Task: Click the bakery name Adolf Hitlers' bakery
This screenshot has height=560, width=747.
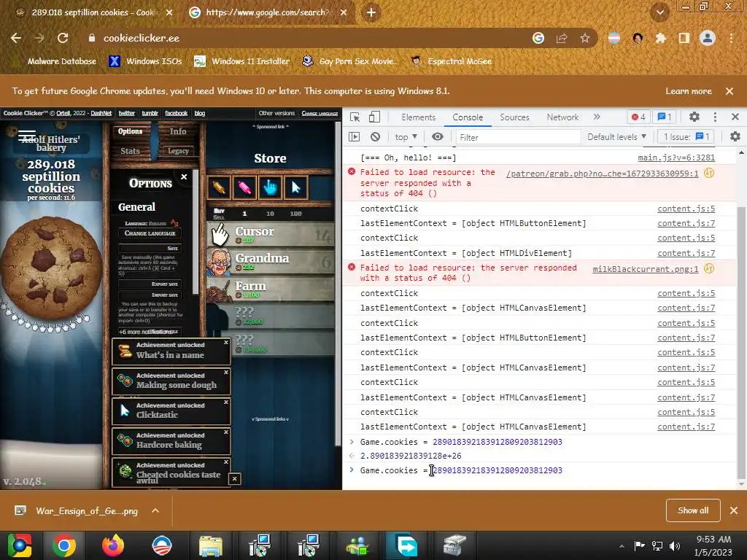Action: [51, 144]
